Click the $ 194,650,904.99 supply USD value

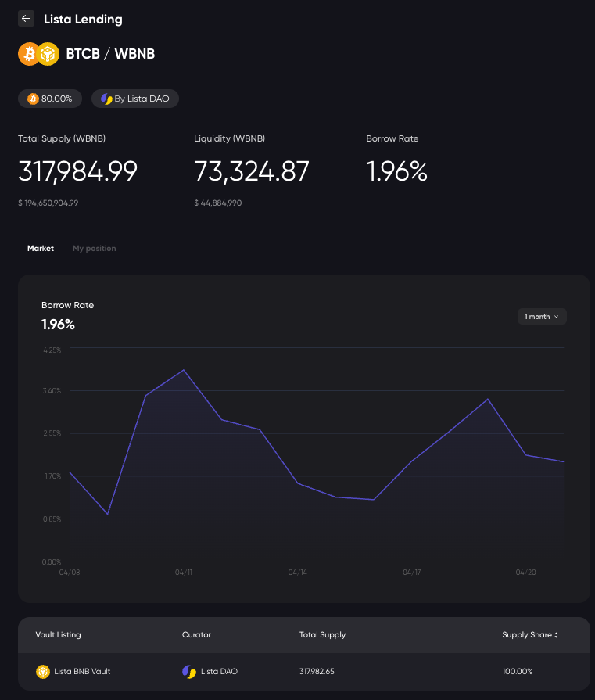coord(48,203)
